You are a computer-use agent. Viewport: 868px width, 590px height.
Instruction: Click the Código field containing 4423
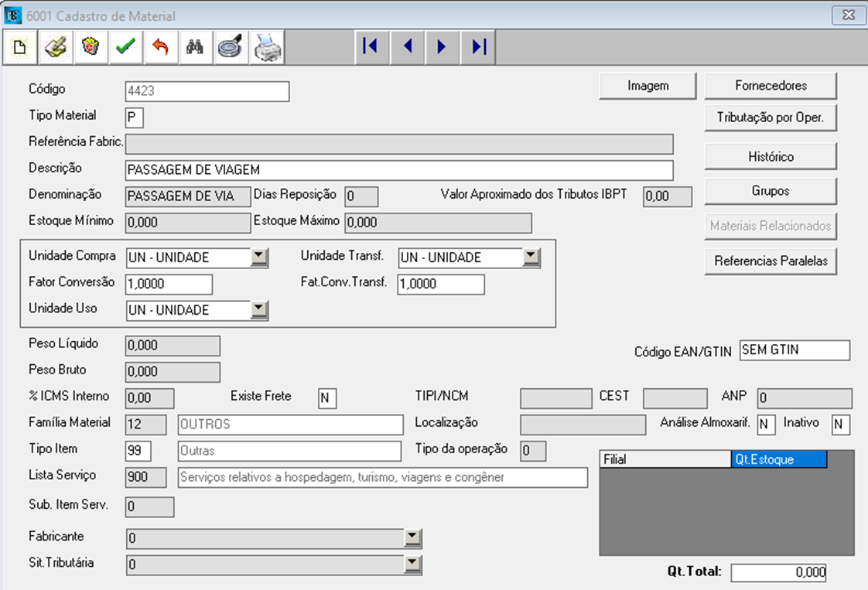207,91
